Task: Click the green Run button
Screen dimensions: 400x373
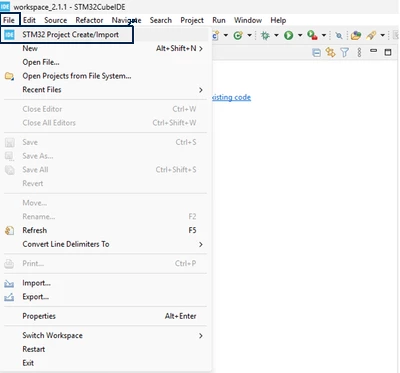Action: pos(289,35)
